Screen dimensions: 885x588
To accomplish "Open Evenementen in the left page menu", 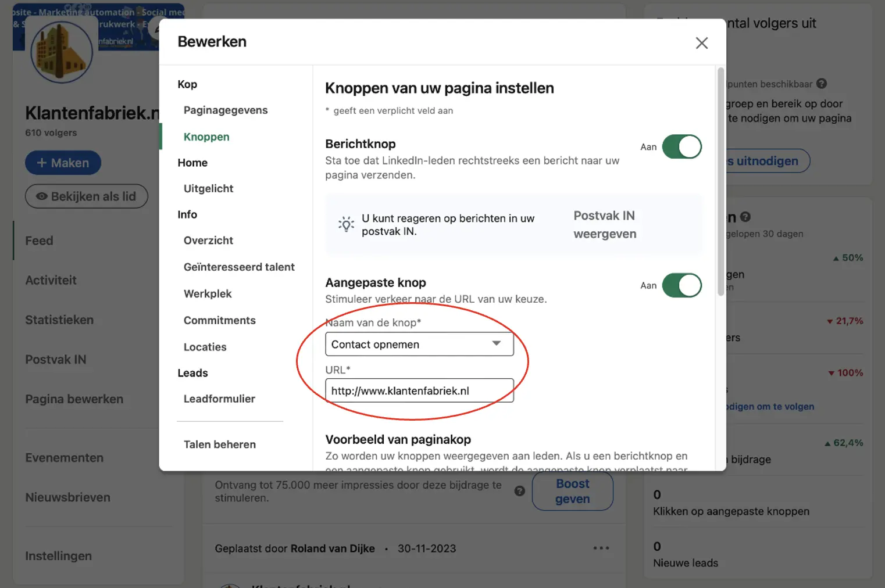I will tap(65, 458).
